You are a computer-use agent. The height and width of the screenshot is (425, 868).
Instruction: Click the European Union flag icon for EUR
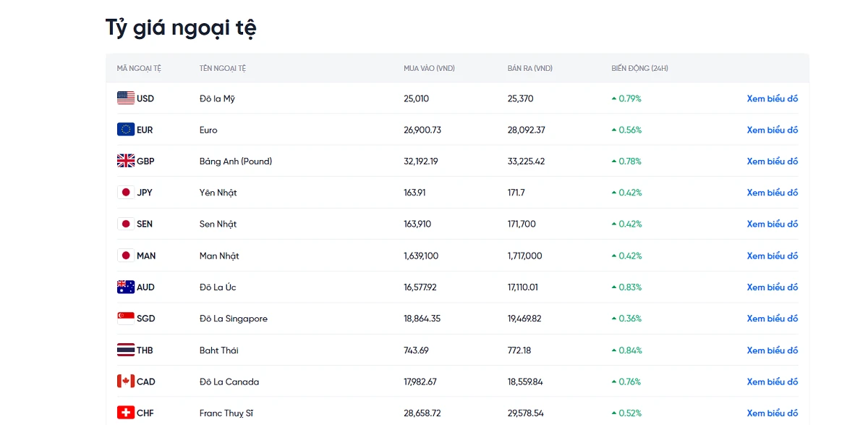[126, 130]
